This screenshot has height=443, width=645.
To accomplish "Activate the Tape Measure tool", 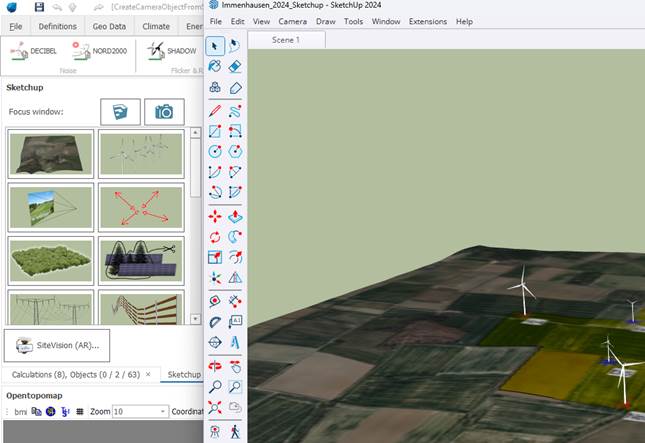I will (x=215, y=302).
